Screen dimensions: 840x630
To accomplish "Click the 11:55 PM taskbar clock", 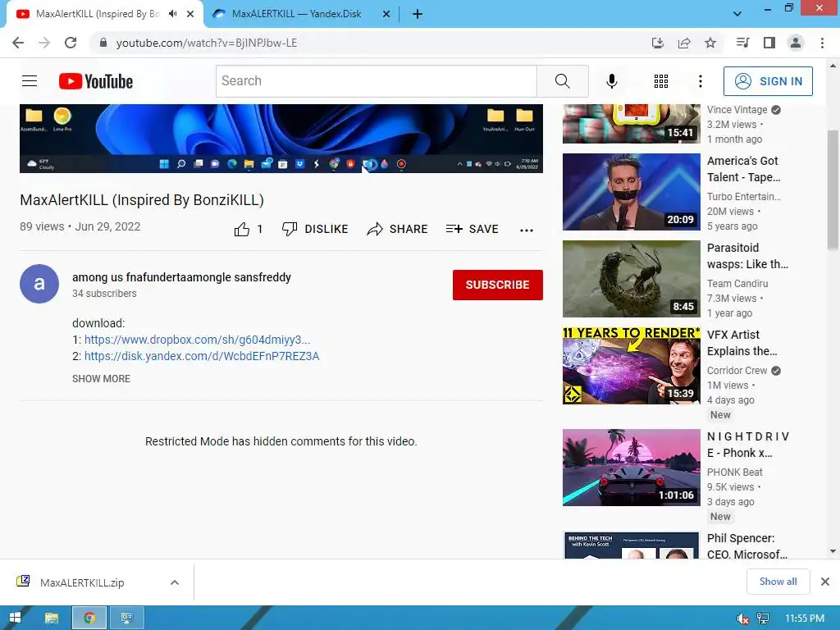I will [805, 619].
